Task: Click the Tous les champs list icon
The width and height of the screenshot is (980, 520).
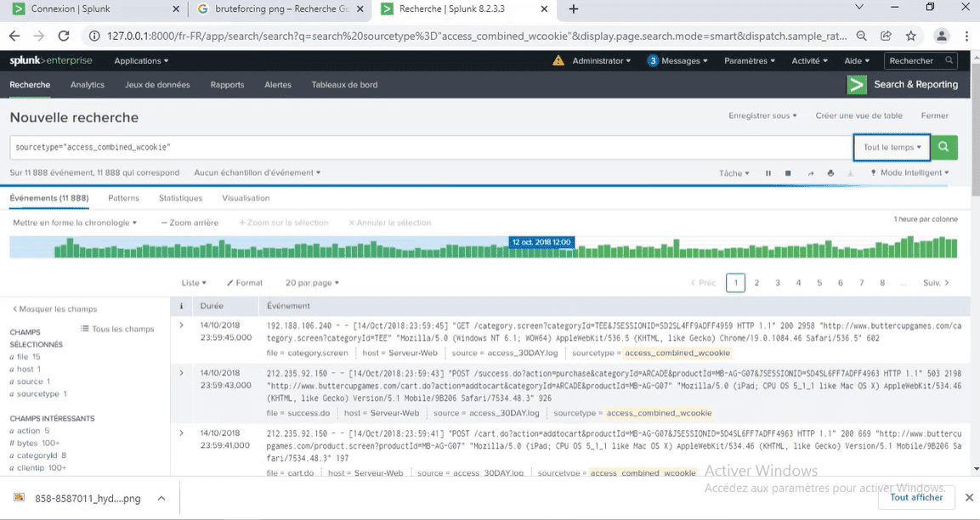Action: (85, 329)
